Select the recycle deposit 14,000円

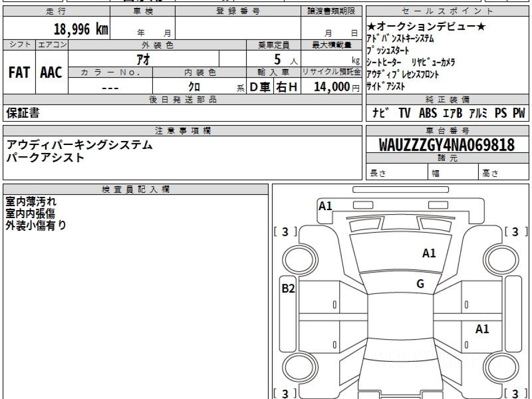click(336, 87)
